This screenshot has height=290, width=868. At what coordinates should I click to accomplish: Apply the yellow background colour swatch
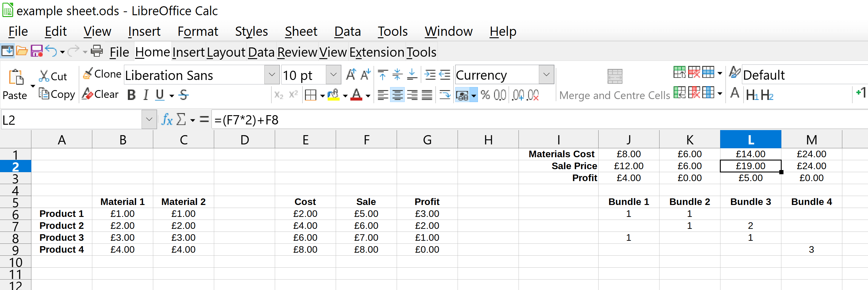pyautogui.click(x=333, y=95)
